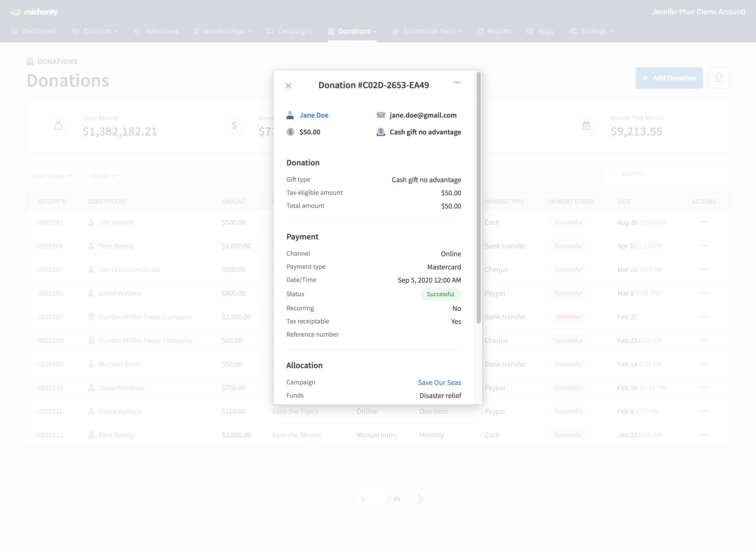The image size is (756, 552).
Task: Click the search magnifier icon
Action: (x=613, y=173)
